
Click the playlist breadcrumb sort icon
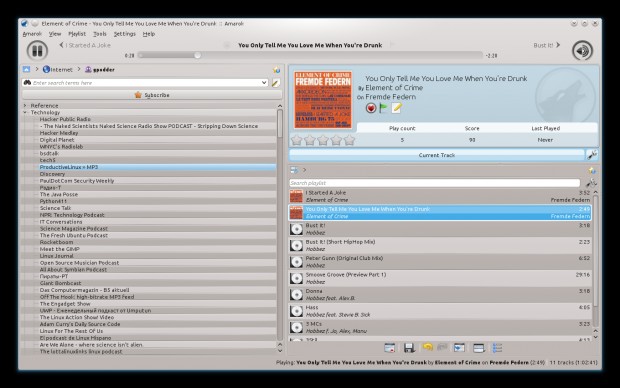pos(294,170)
